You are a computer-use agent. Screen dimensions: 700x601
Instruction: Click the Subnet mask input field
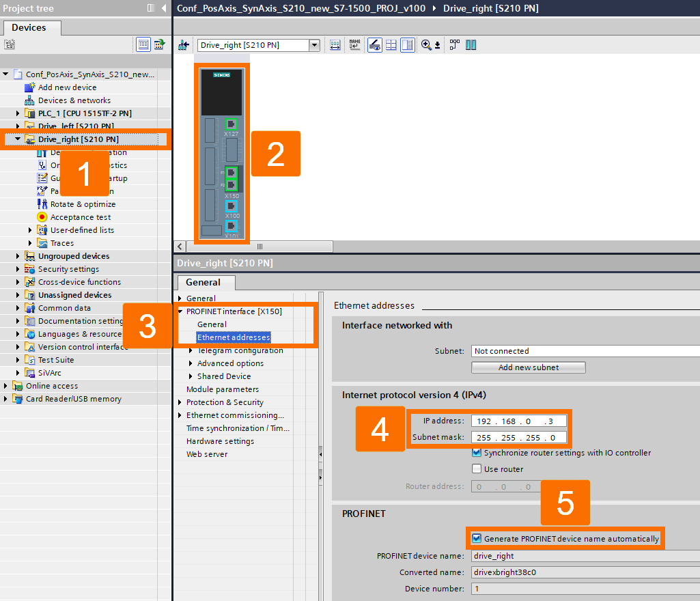(519, 438)
